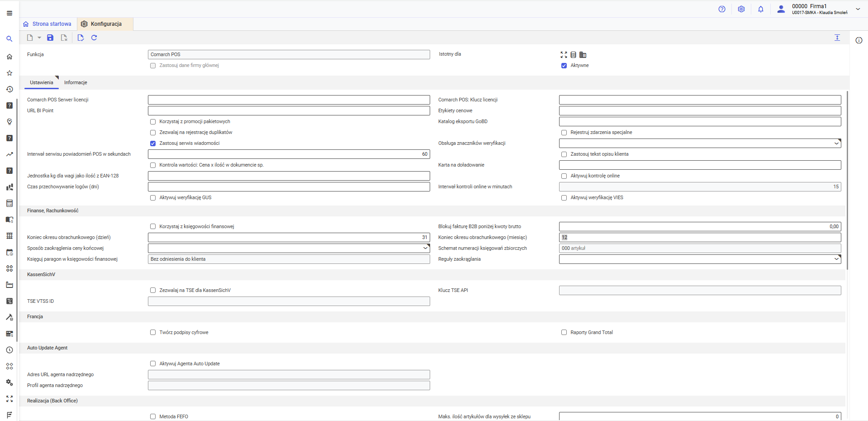This screenshot has width=868, height=421.
Task: Click the Czas przechowywanie logów field
Action: pyautogui.click(x=289, y=187)
